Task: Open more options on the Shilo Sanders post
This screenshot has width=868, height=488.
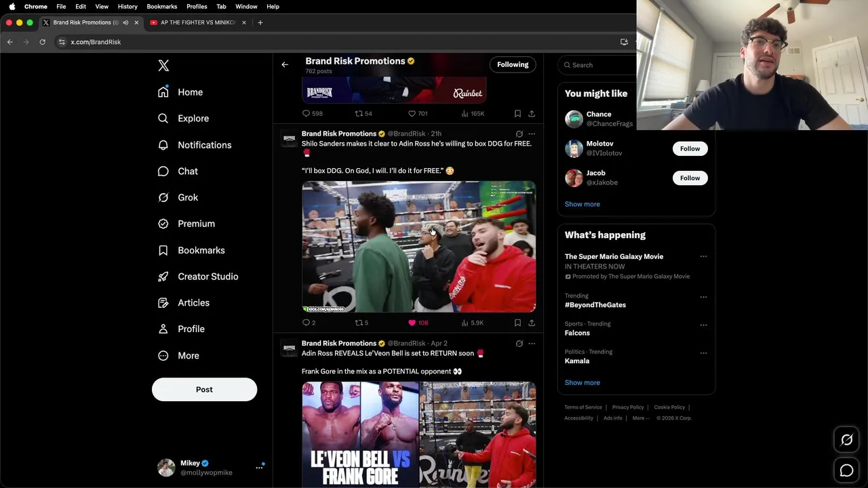Action: coord(532,134)
